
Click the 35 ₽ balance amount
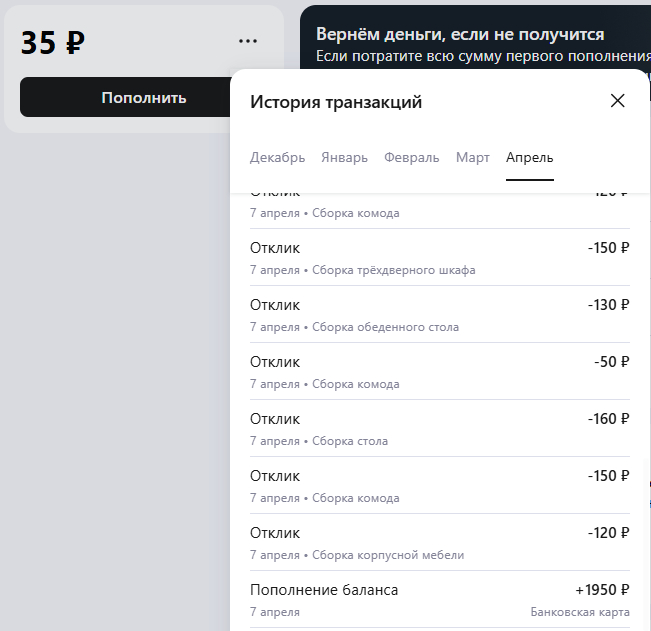53,43
